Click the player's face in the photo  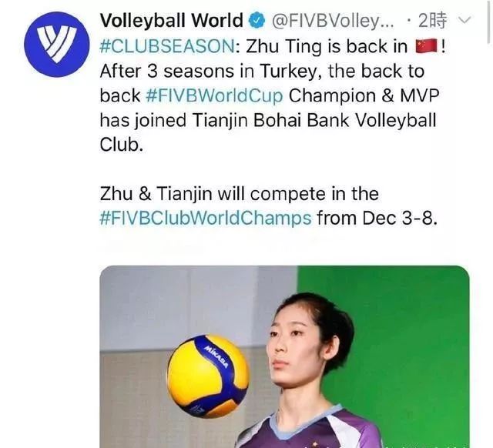293,344
